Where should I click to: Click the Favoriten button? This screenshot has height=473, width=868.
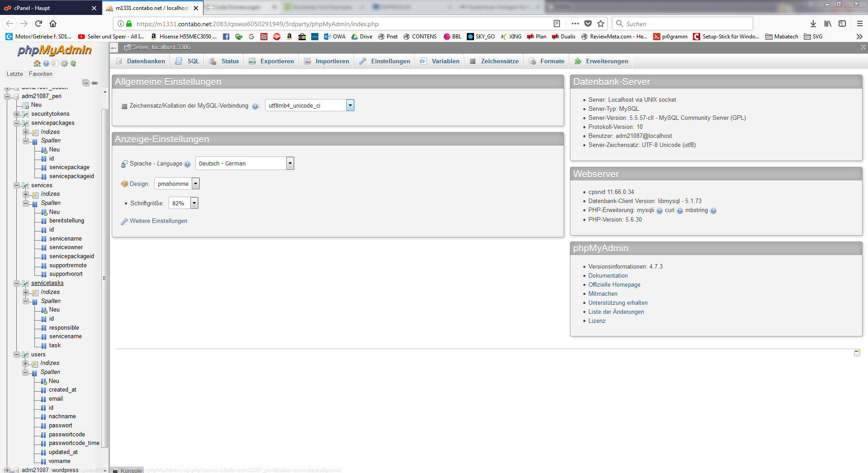coord(40,74)
